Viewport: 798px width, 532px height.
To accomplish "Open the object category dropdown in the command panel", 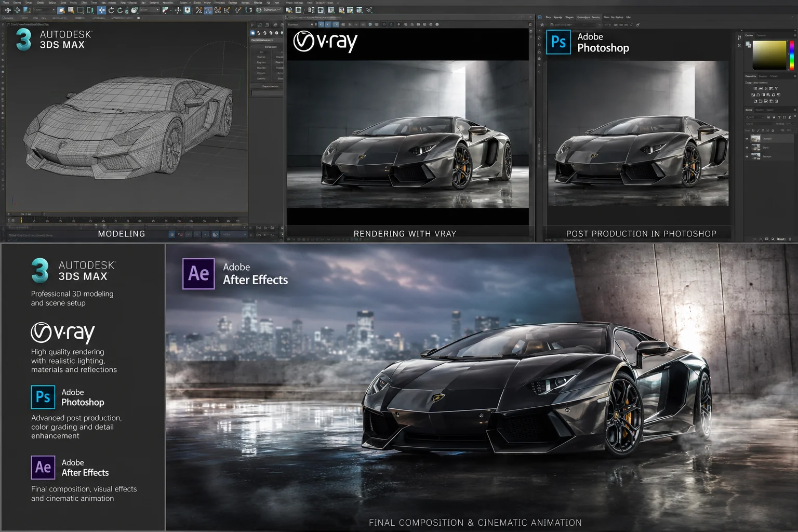I will (x=267, y=40).
